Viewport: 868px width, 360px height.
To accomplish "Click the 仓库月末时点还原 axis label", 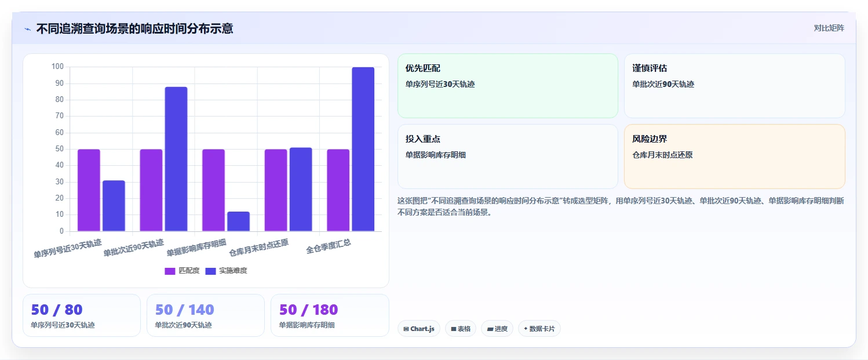I will point(259,247).
